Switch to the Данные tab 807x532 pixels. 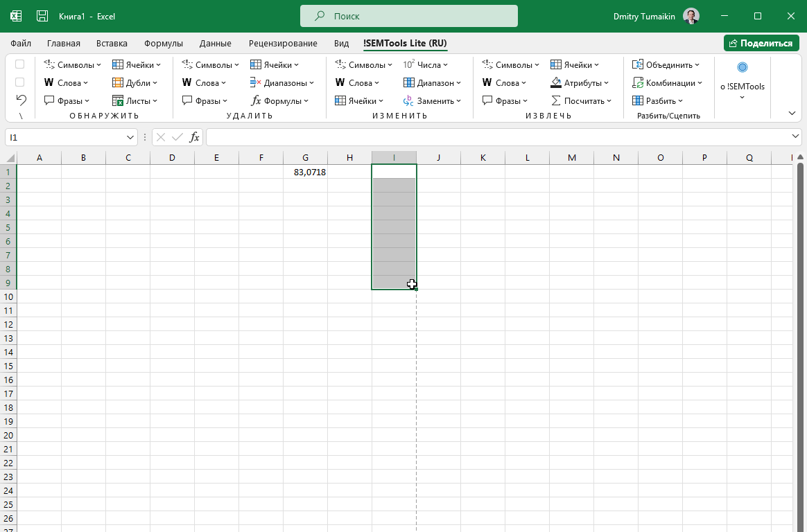click(x=215, y=43)
